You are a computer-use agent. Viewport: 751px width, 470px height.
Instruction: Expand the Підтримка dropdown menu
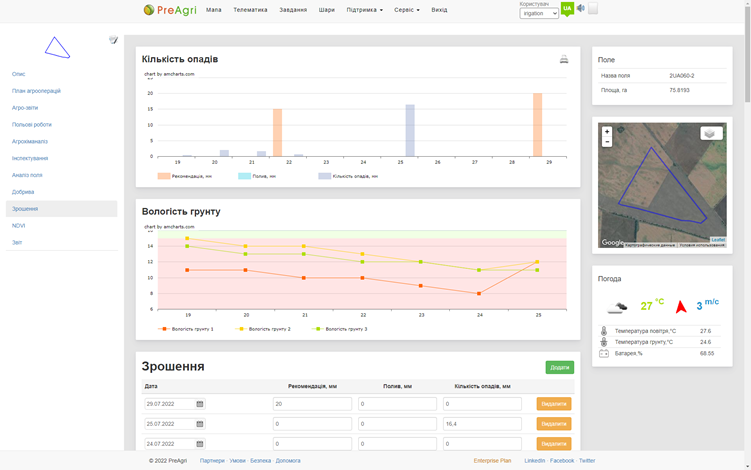point(364,10)
